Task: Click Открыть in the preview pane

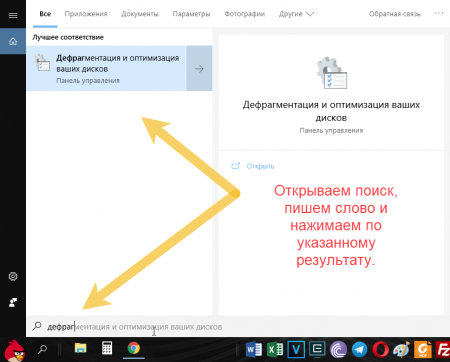Action: [x=260, y=166]
